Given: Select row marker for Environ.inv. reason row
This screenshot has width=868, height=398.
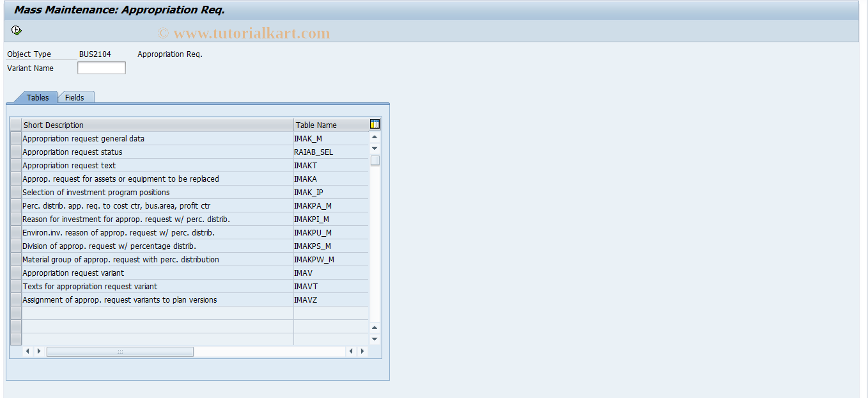Looking at the screenshot, I should (x=16, y=232).
